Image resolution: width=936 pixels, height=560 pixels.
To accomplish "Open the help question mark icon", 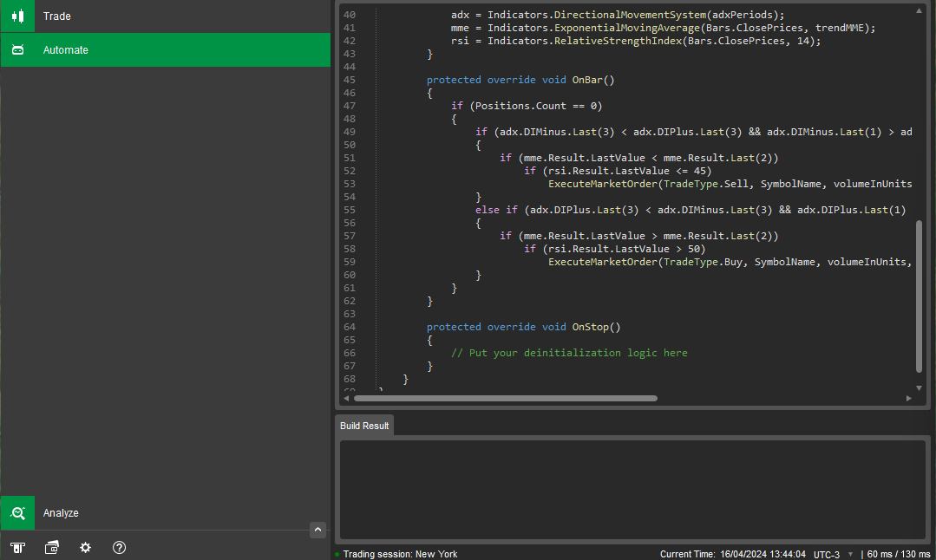I will coord(120,548).
